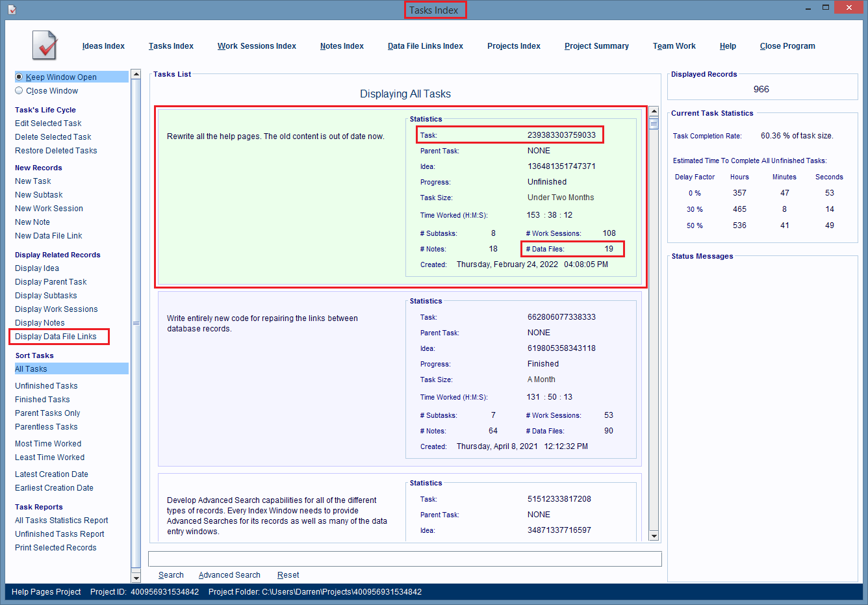Screen dimensions: 868x605
Task: Click the Reset button
Action: [x=288, y=575]
